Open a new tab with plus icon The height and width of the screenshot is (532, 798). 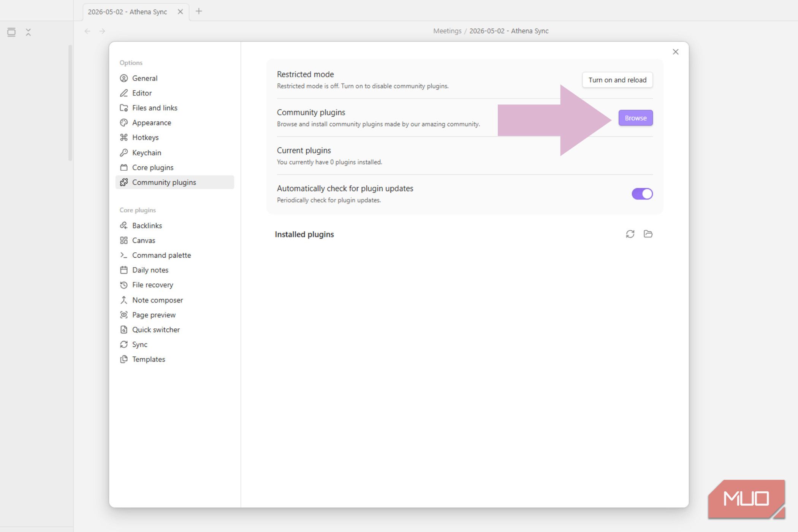click(x=199, y=11)
